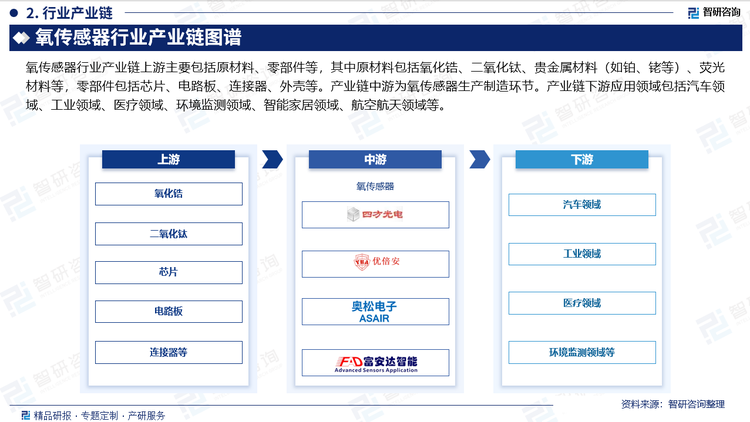750x422 pixels.
Task: Select the 下游 header
Action: pyautogui.click(x=582, y=159)
